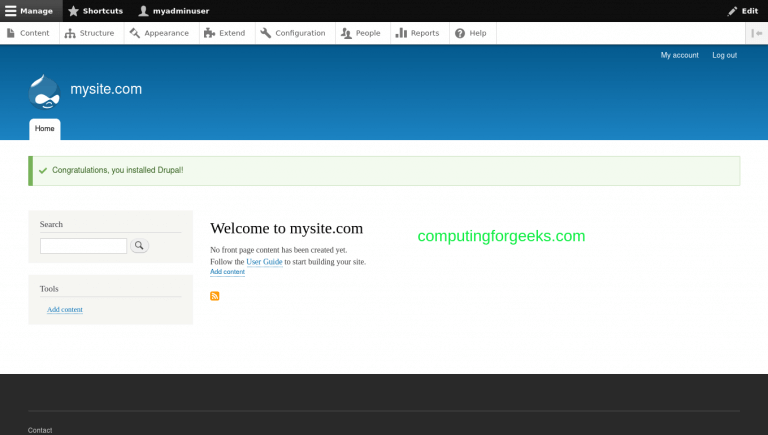Focus the Search text field
Viewport: 768px width, 435px height.
(83, 246)
